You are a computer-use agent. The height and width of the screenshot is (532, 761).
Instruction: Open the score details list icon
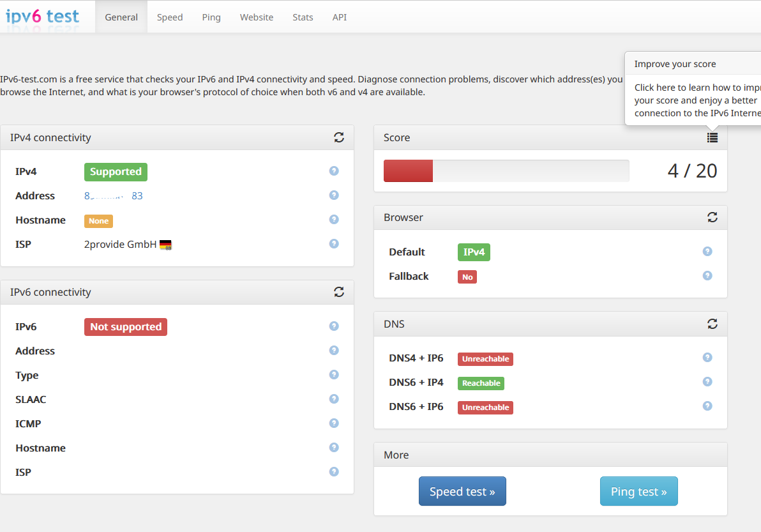coord(712,138)
